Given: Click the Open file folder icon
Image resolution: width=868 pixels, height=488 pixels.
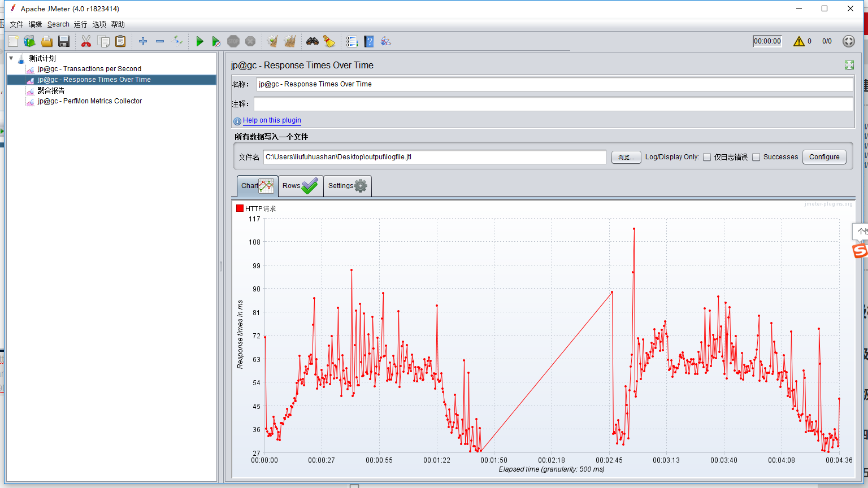Looking at the screenshot, I should pyautogui.click(x=47, y=41).
